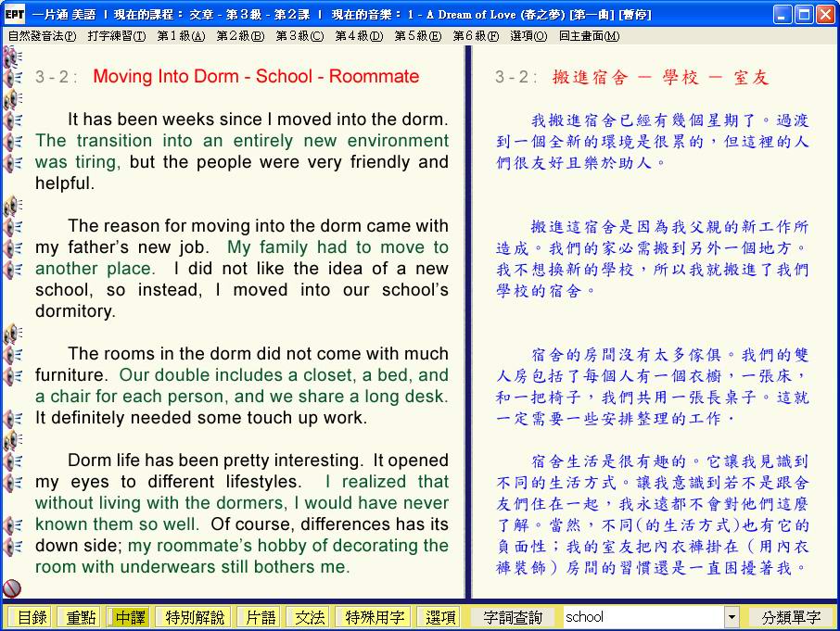Open the 選項 menu in menu bar
840x631 pixels.
point(528,36)
